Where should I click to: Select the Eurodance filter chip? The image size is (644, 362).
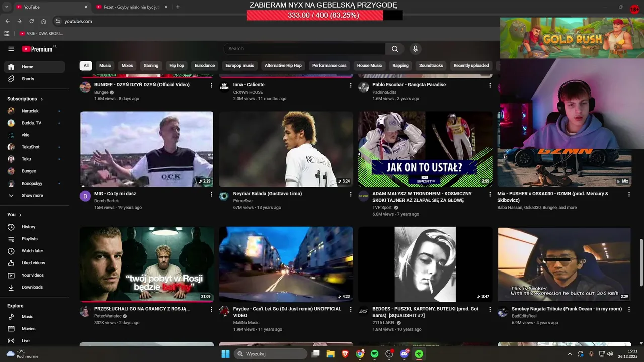pyautogui.click(x=205, y=66)
